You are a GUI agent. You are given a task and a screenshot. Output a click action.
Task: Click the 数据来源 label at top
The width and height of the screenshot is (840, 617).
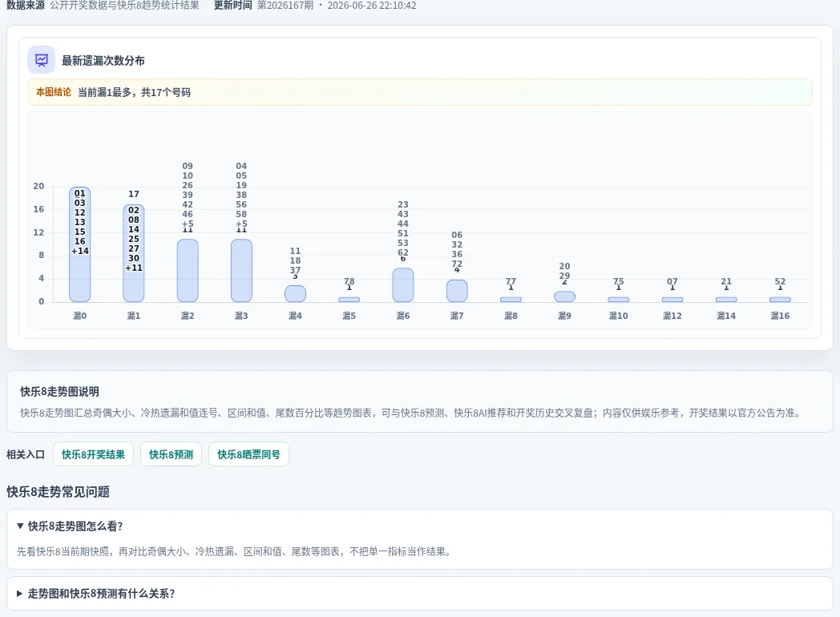coord(26,6)
